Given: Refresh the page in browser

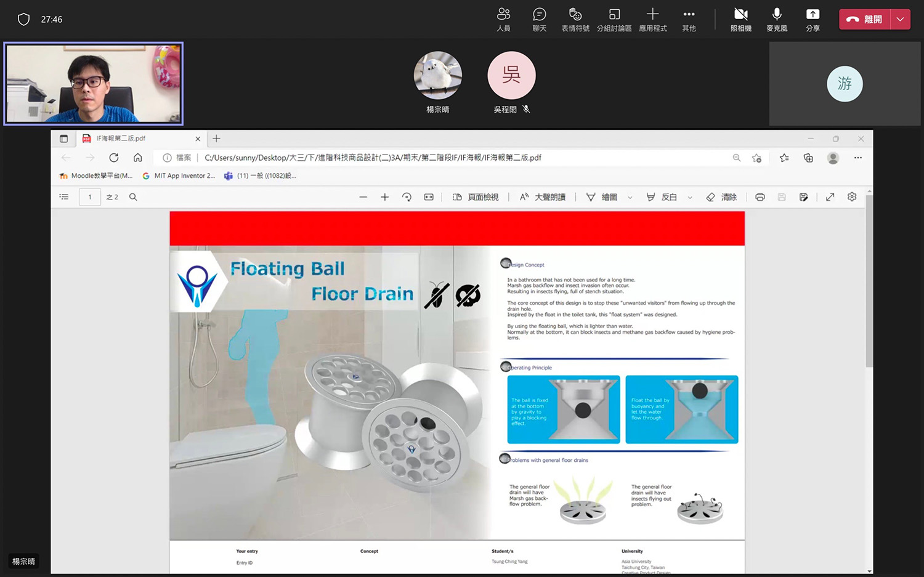Looking at the screenshot, I should (114, 158).
